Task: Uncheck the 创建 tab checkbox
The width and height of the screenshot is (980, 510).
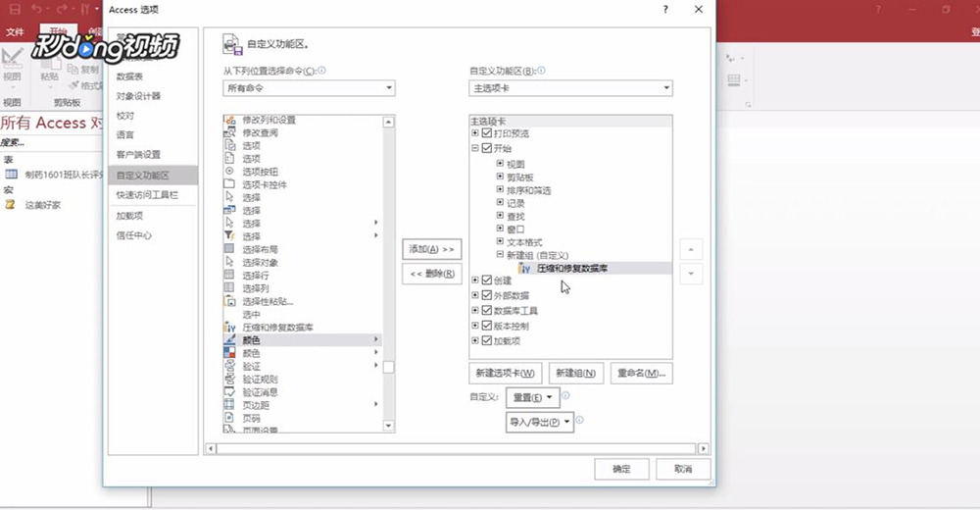Action: 487,280
